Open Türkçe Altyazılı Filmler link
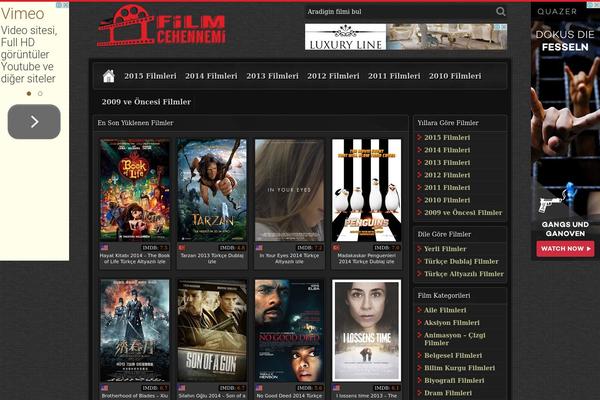 tap(464, 274)
